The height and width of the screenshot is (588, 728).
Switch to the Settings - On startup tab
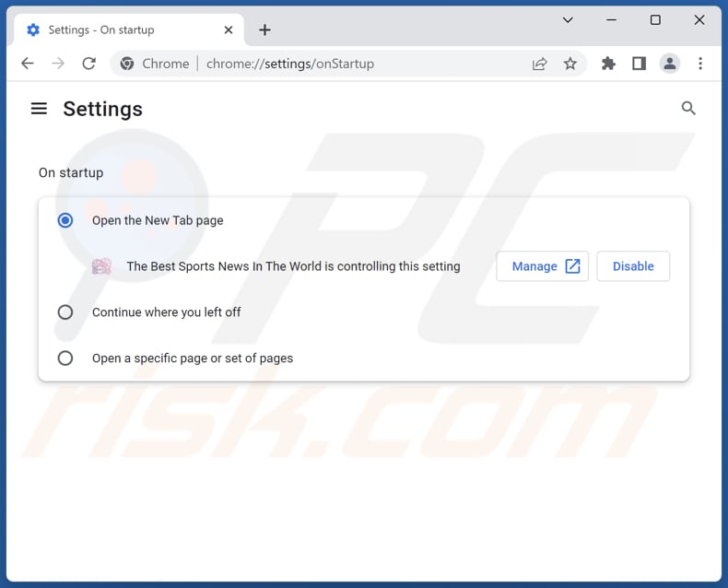tap(129, 30)
